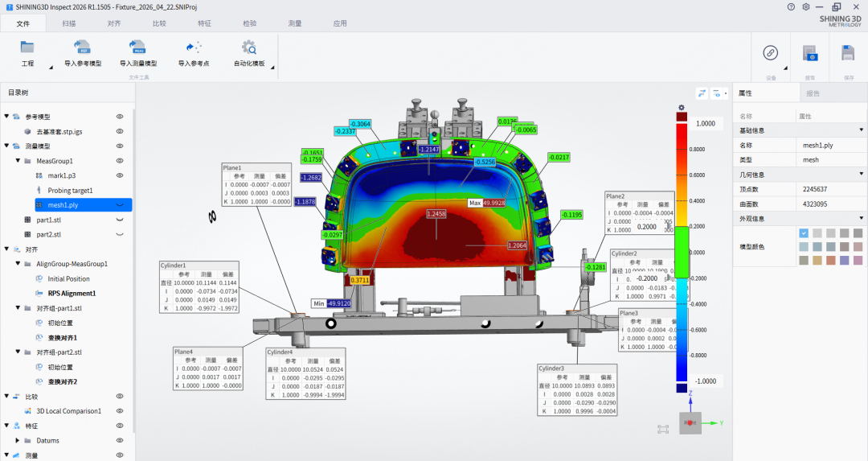Click the -0.5256 deviation label

coord(485,162)
